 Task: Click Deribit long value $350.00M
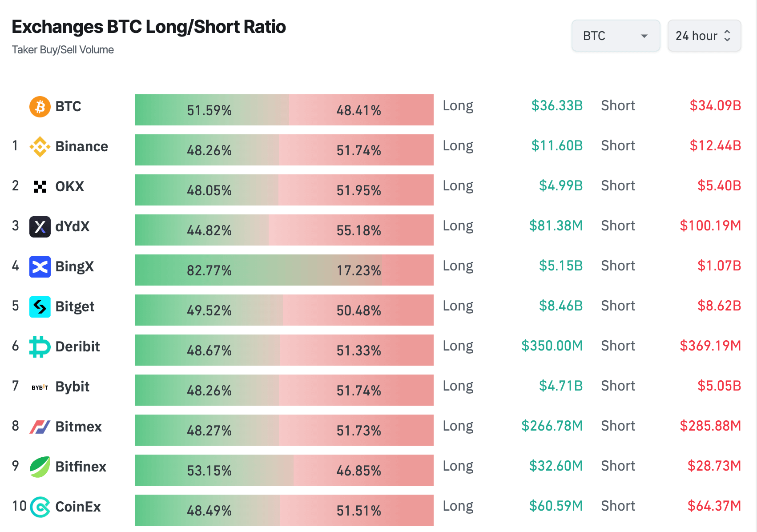[x=552, y=346]
